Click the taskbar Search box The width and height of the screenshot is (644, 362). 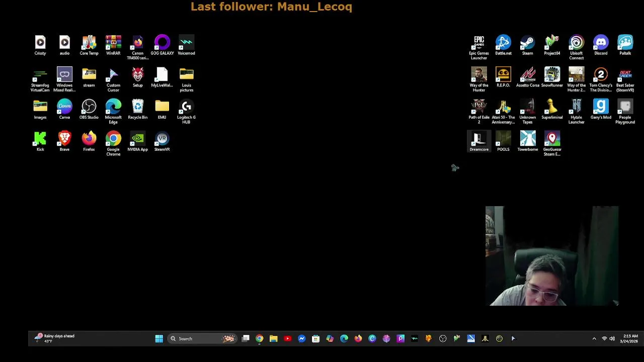202,339
